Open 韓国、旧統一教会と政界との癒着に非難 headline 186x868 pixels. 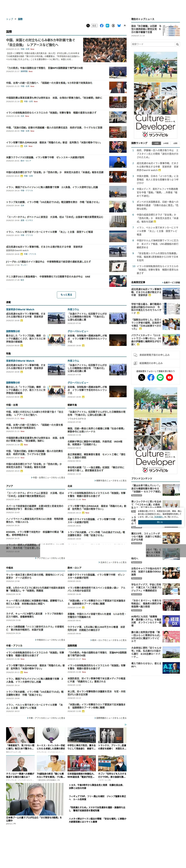(x=96, y=430)
